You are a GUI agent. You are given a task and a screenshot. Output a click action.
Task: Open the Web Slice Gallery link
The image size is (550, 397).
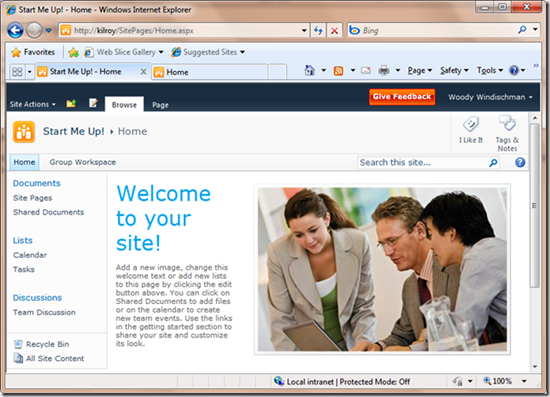(124, 52)
